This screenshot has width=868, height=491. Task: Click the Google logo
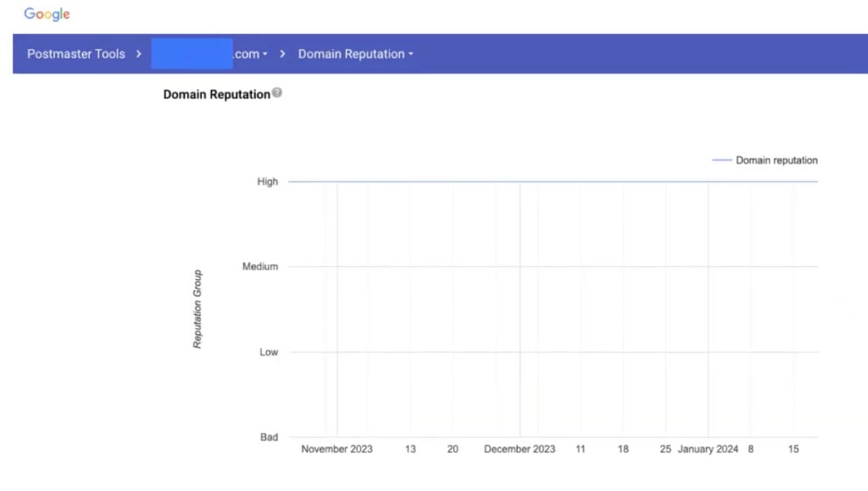47,14
